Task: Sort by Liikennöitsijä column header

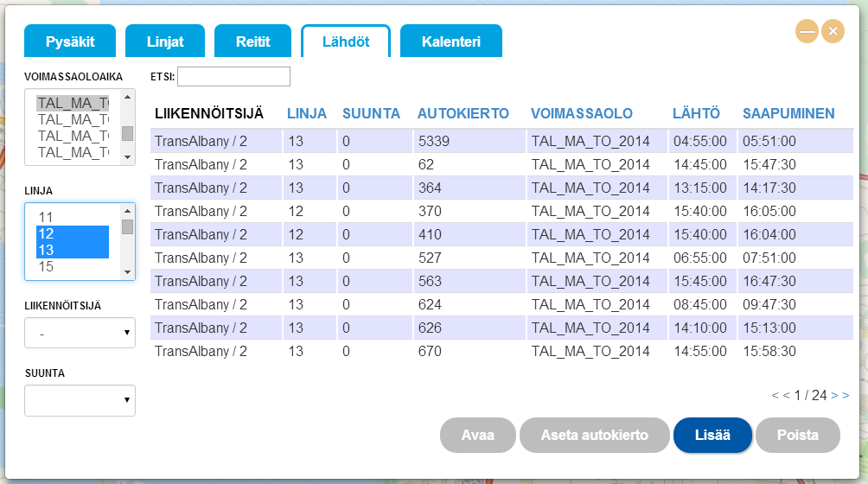Action: pos(209,113)
